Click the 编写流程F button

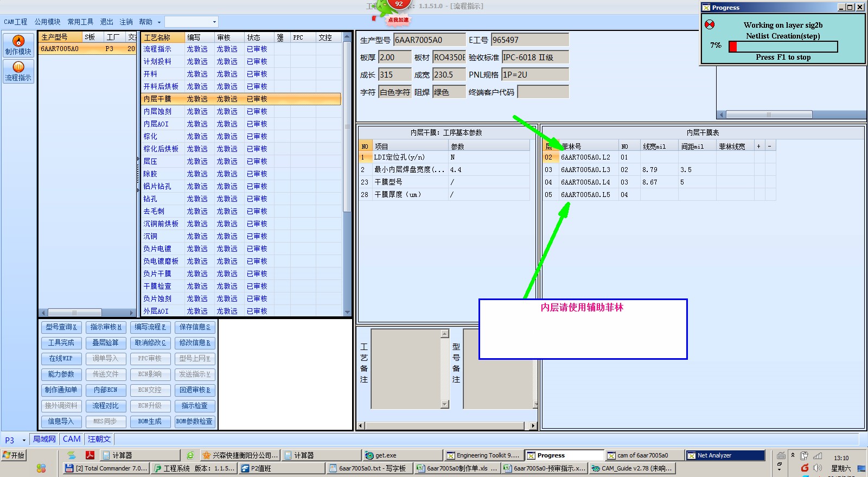pyautogui.click(x=150, y=327)
